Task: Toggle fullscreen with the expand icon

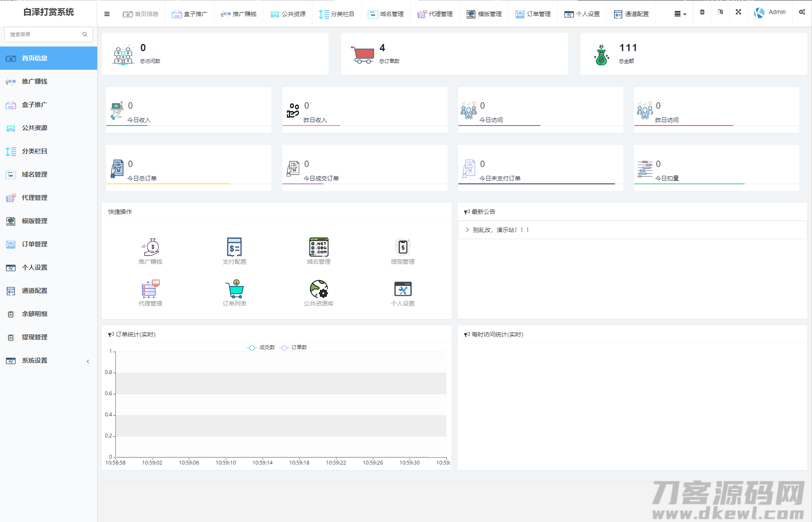Action: 738,12
